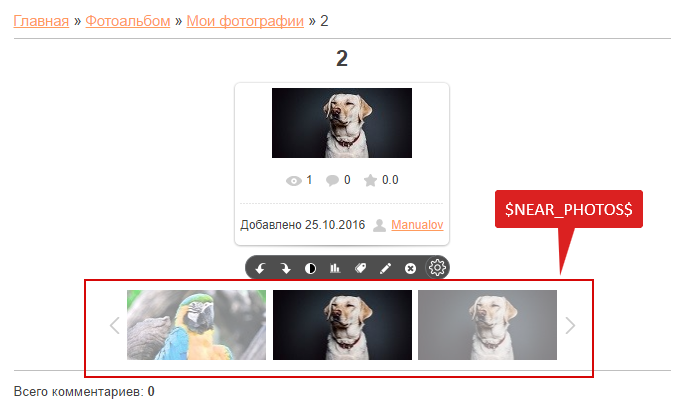Rotate photo left with the counter-clockwise arrow

click(260, 268)
